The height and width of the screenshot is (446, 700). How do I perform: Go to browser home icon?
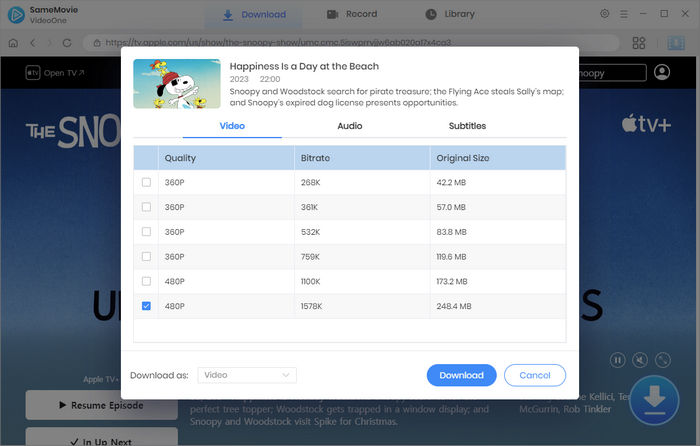point(13,43)
